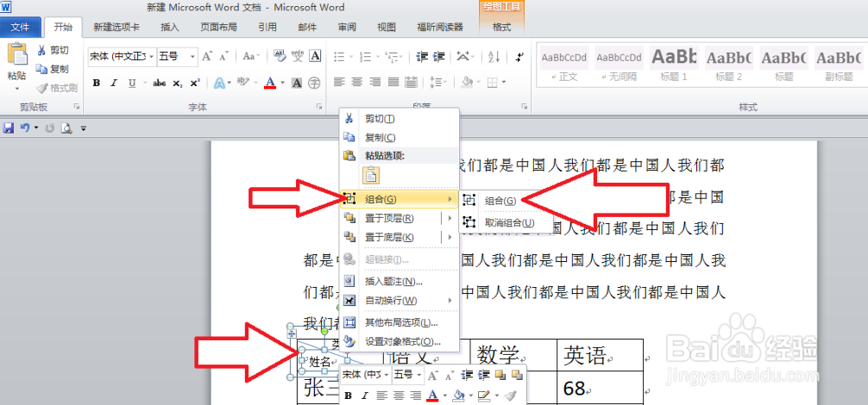
Task: Click Shape Fill bucket in mini toolbar
Action: 457,395
